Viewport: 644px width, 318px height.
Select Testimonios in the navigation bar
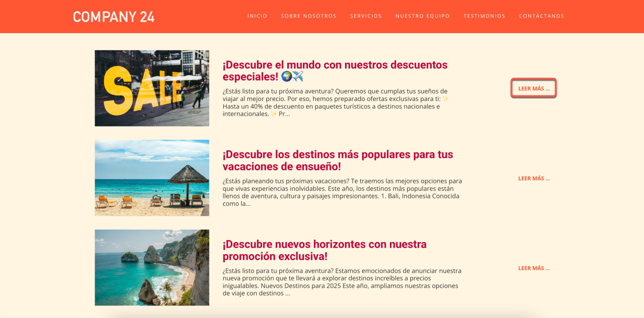(485, 16)
